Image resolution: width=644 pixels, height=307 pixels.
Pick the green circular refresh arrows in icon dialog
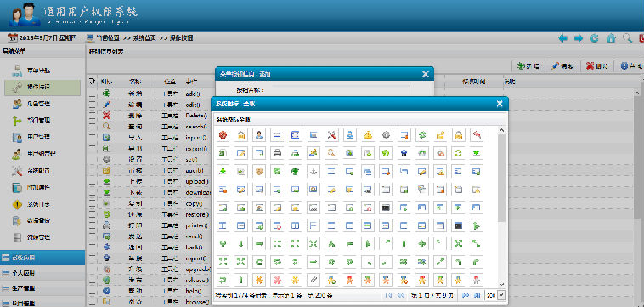pyautogui.click(x=458, y=153)
